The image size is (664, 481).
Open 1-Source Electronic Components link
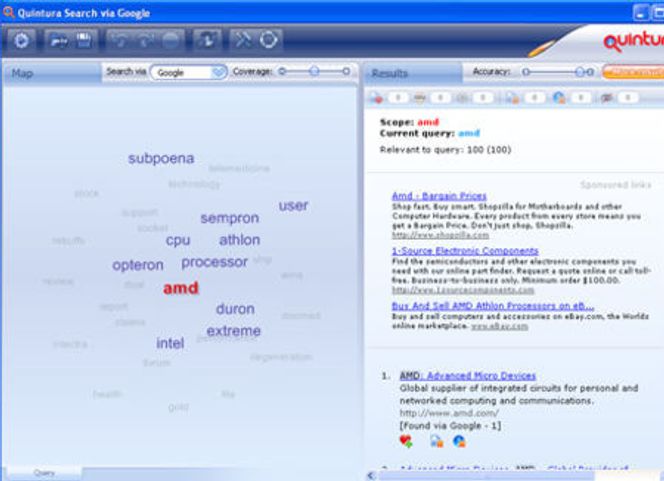pos(465,251)
